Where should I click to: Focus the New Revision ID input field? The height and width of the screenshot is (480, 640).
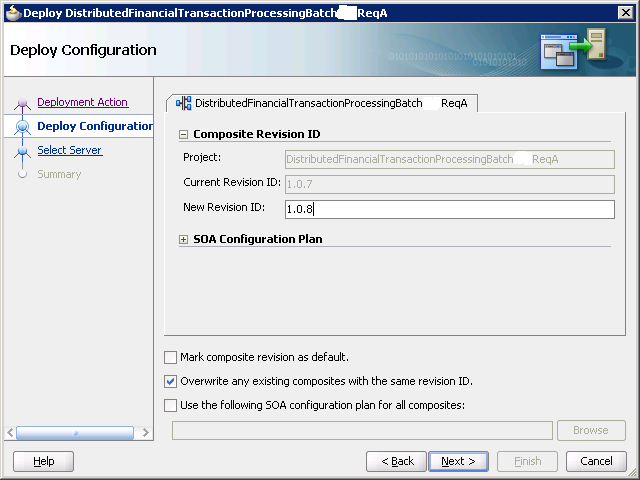pos(450,209)
